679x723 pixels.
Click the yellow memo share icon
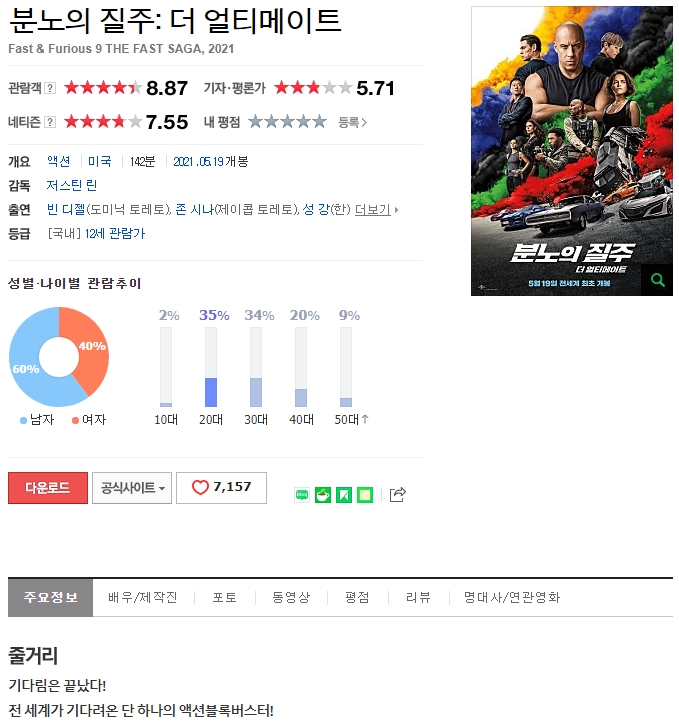click(x=365, y=495)
